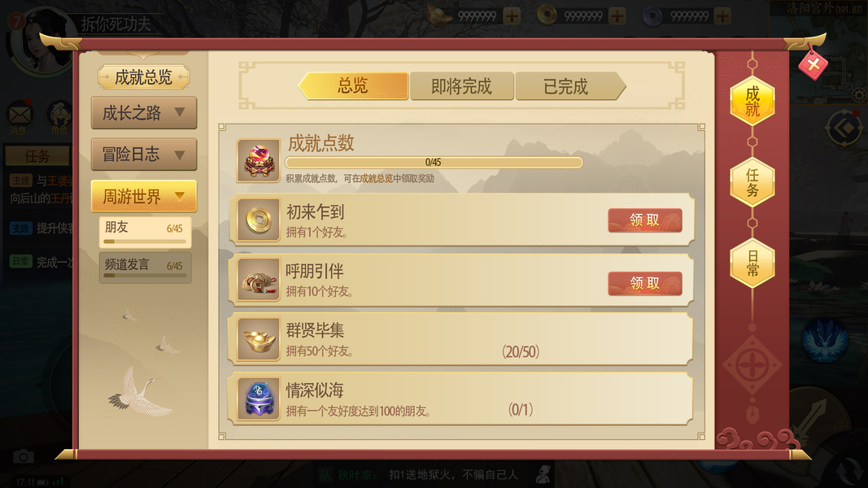Screen dimensions: 868x488
Task: Click plus icon beside gold ingot currency
Action: (512, 16)
